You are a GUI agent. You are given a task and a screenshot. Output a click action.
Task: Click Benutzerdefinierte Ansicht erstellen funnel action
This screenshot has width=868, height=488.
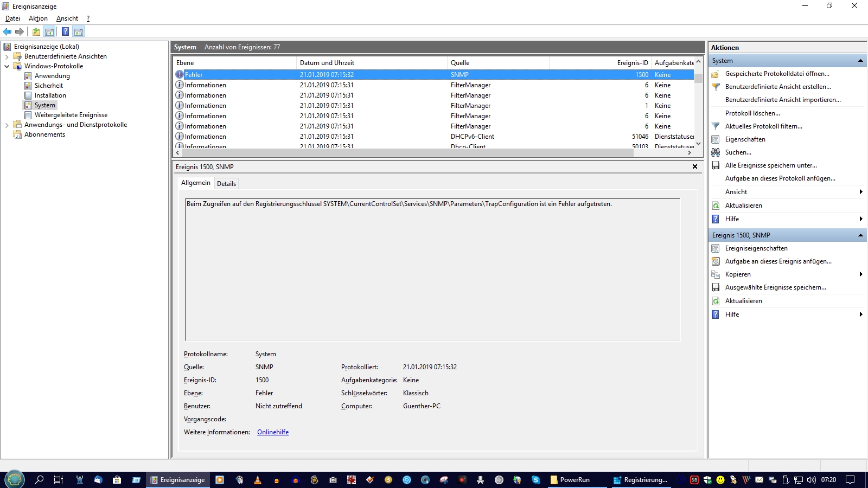click(778, 87)
